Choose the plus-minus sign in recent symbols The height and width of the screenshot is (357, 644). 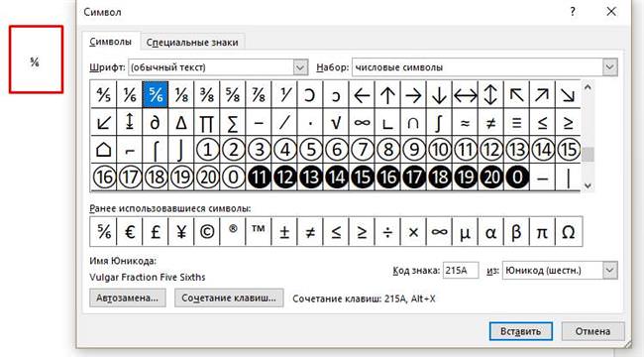point(284,232)
